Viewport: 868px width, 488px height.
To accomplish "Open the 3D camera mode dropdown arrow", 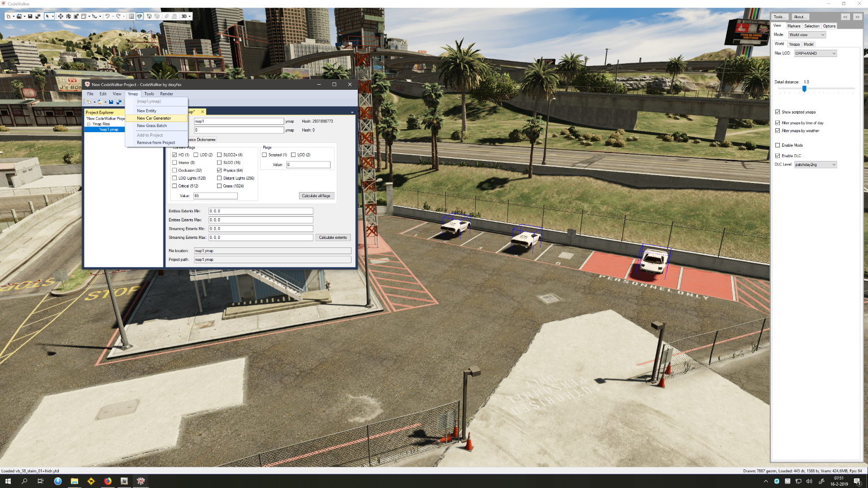I will pyautogui.click(x=190, y=16).
